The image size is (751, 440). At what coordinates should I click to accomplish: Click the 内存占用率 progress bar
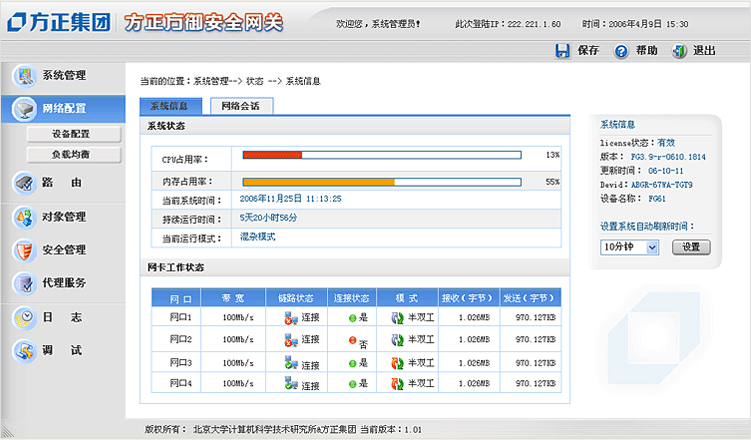tap(382, 182)
